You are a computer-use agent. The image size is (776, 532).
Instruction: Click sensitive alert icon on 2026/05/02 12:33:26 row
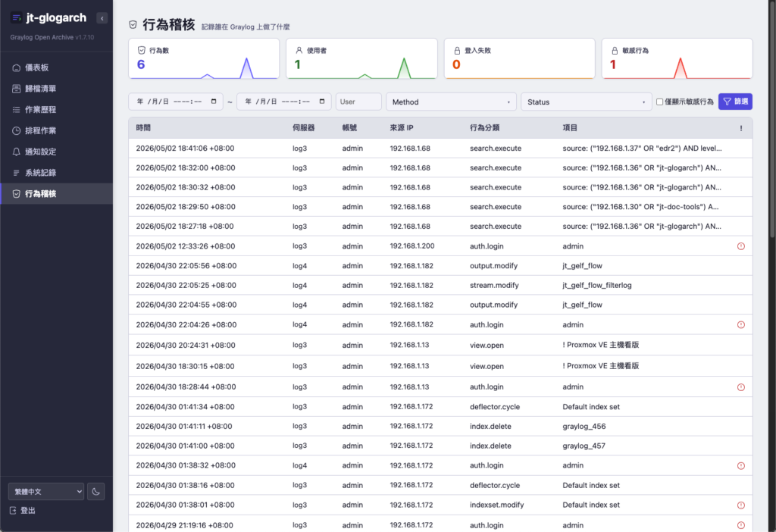tap(741, 246)
